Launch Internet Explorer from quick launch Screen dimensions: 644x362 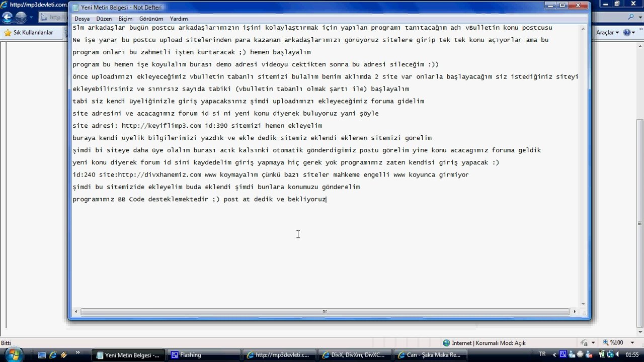point(53,355)
